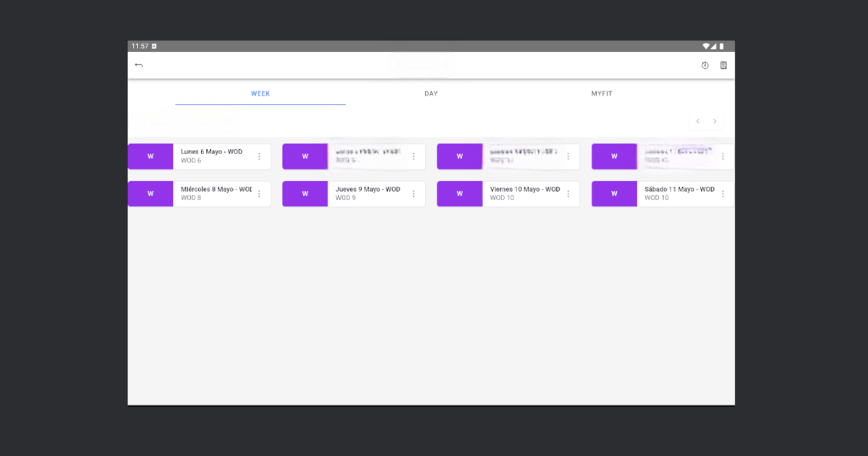The width and height of the screenshot is (868, 456).
Task: Open three-dot menu for Viernes 10 Mayo
Action: click(568, 194)
